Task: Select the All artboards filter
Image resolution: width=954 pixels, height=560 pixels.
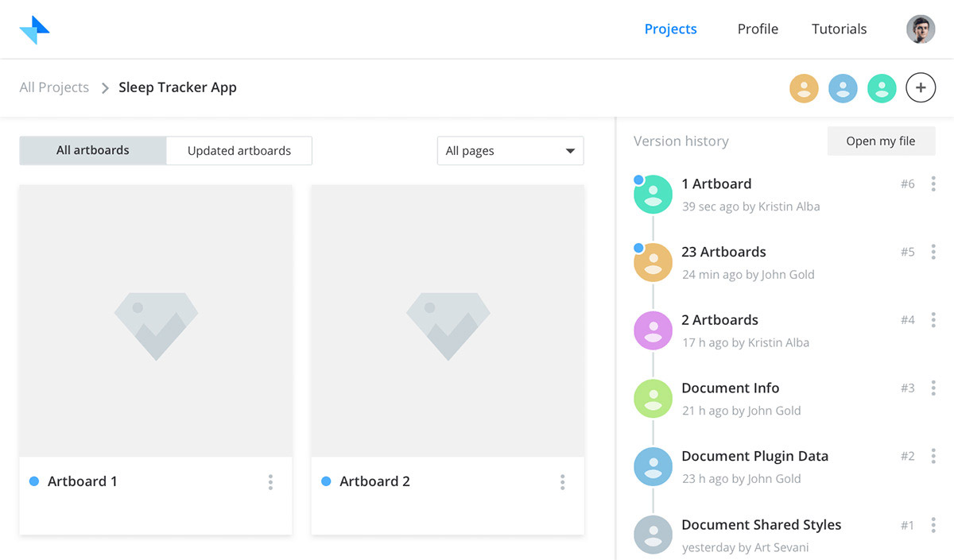Action: (93, 151)
